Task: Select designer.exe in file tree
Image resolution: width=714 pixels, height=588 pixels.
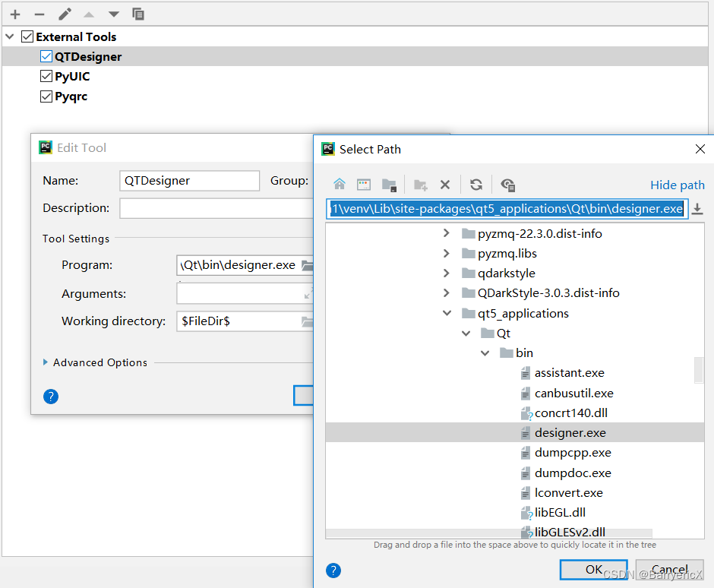Action: pos(515,433)
